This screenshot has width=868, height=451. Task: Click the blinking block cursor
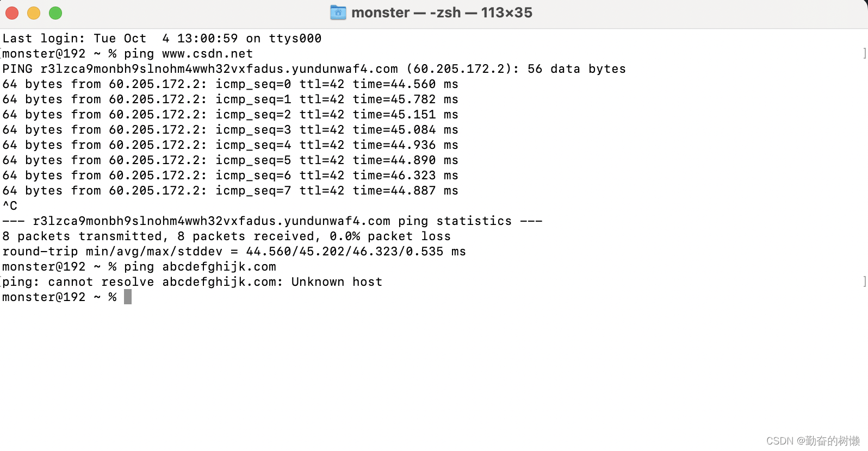128,297
